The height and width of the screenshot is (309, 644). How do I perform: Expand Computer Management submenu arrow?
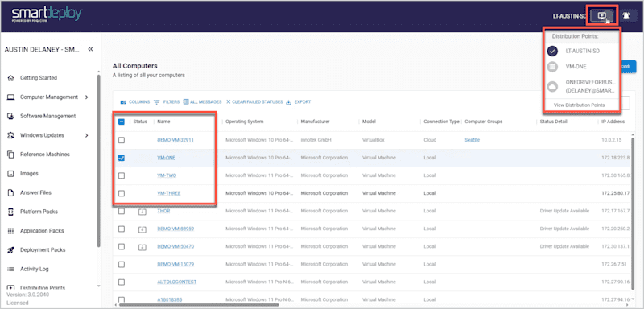pyautogui.click(x=87, y=97)
